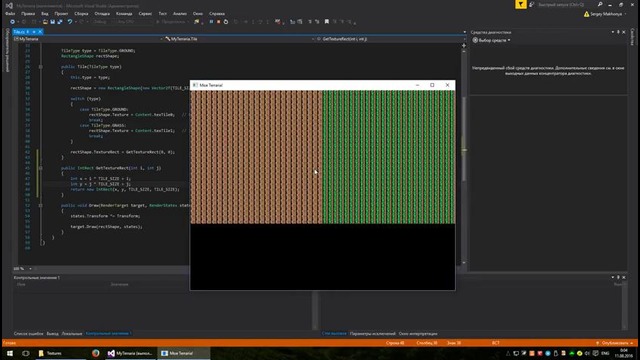
Task: Collapse the Tile constructor code block
Action: pos(40,67)
